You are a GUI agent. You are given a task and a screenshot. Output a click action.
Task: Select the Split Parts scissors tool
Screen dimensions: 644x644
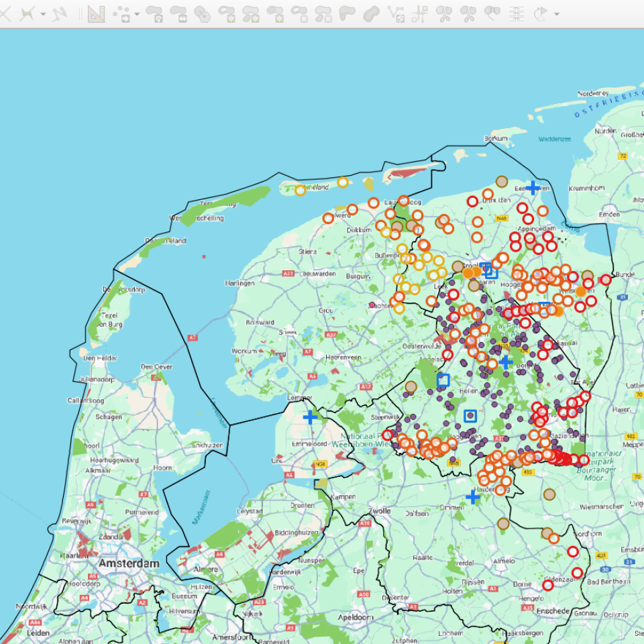(x=468, y=13)
